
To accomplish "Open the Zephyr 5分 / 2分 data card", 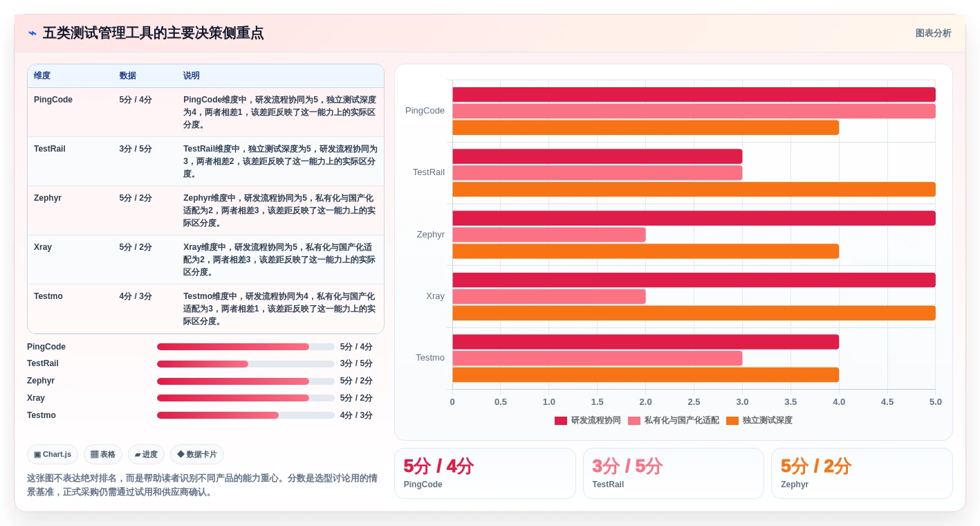I will click(x=862, y=473).
